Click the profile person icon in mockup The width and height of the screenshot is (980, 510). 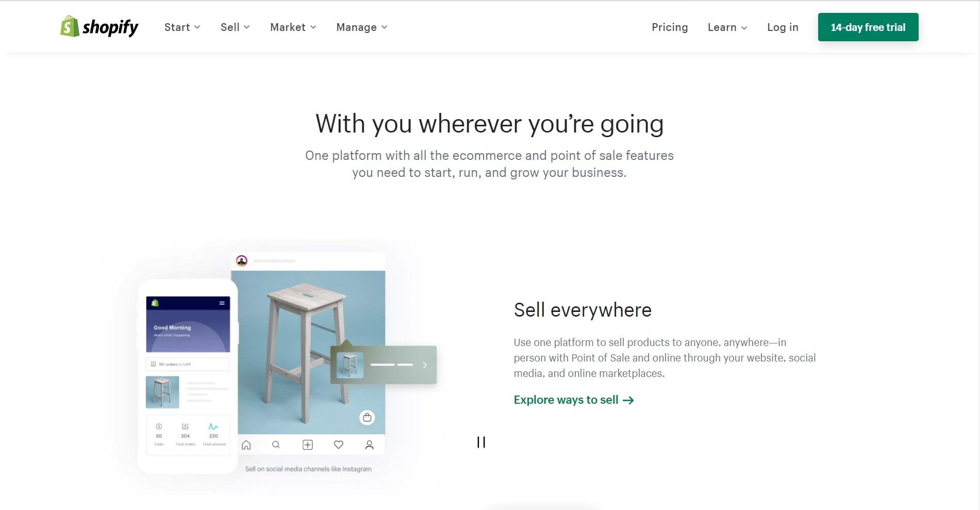pyautogui.click(x=369, y=445)
